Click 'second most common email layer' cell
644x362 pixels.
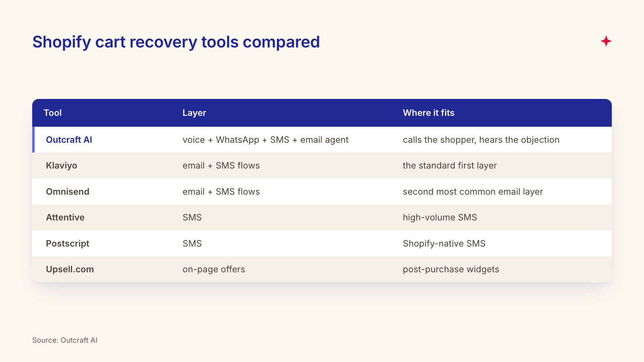(x=473, y=192)
